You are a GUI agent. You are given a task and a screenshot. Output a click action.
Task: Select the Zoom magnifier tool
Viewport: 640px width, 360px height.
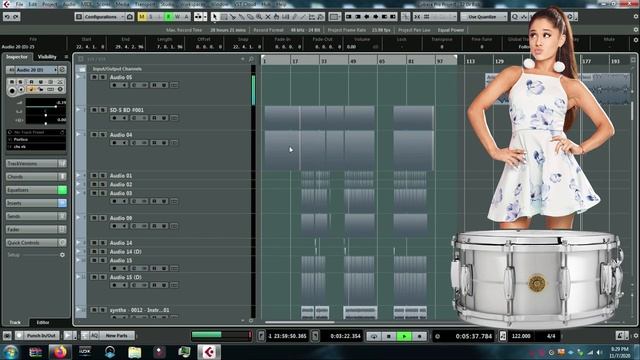tap(259, 17)
